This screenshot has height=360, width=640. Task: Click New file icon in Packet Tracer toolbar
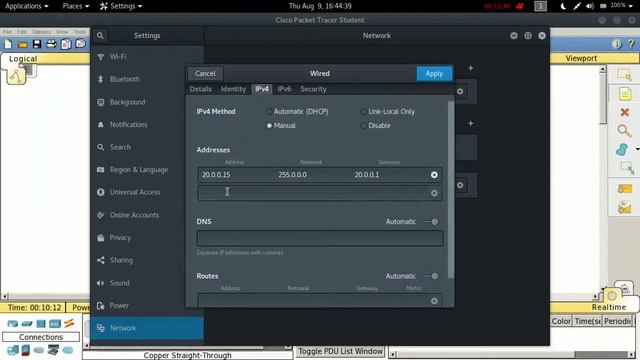tap(8, 44)
